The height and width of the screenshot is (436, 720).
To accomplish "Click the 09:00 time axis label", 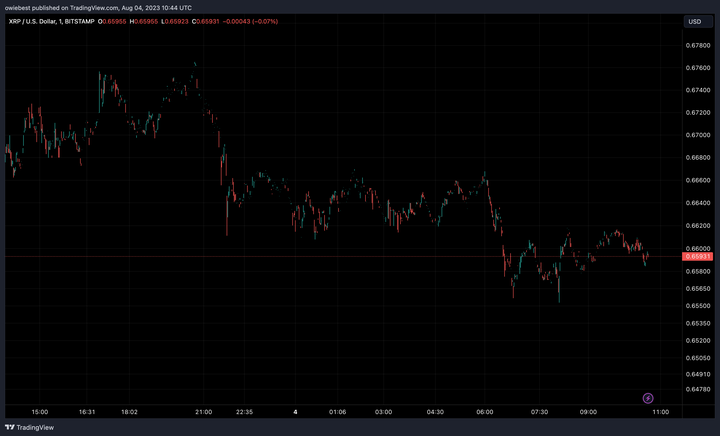I will click(x=588, y=412).
